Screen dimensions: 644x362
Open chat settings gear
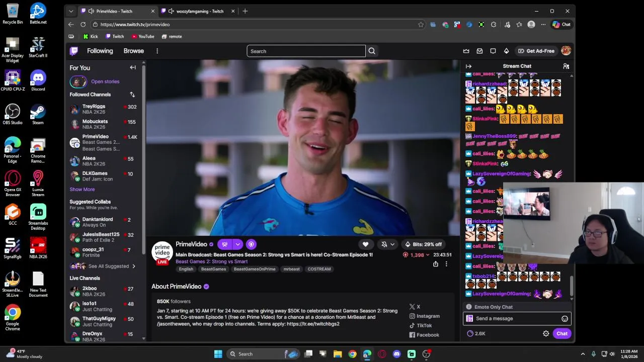(546, 333)
